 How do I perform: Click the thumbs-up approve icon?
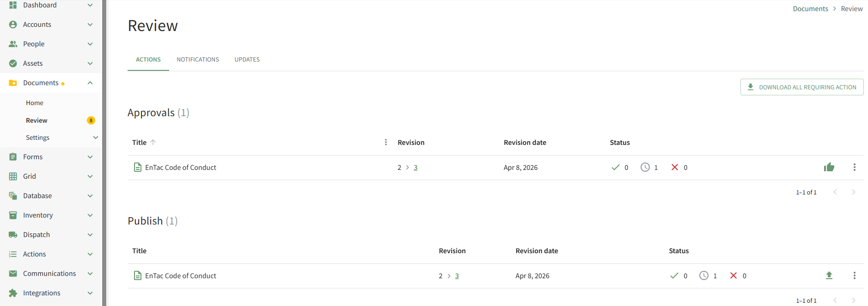click(x=829, y=167)
